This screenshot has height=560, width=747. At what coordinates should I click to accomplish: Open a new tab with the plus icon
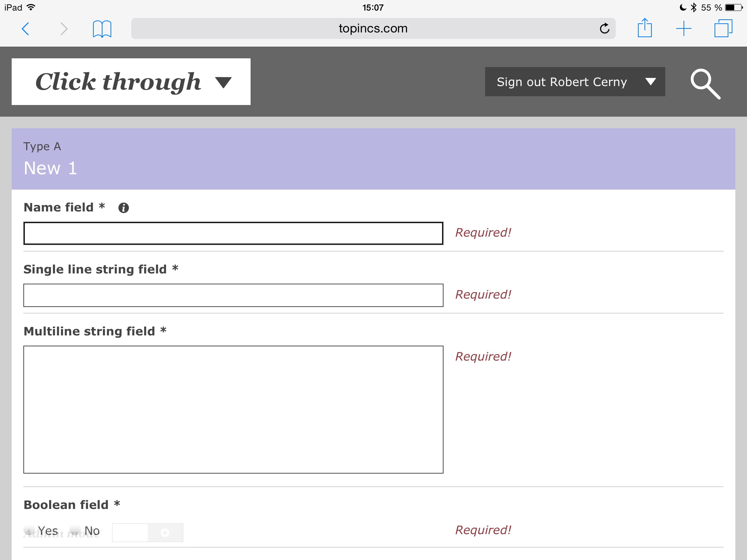pos(684,28)
